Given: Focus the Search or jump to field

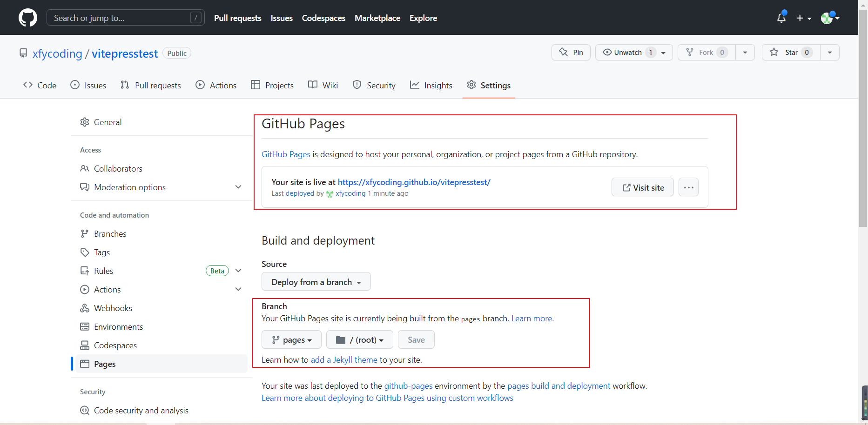Looking at the screenshot, I should click(126, 18).
